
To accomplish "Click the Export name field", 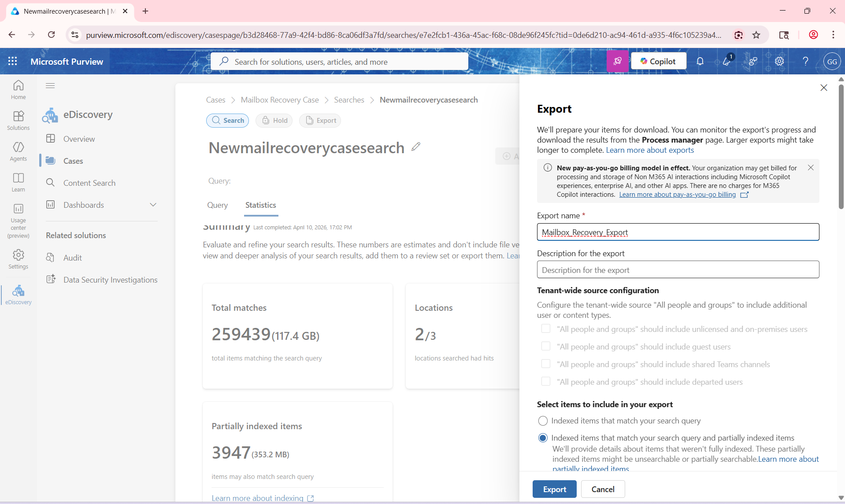I will [x=678, y=232].
